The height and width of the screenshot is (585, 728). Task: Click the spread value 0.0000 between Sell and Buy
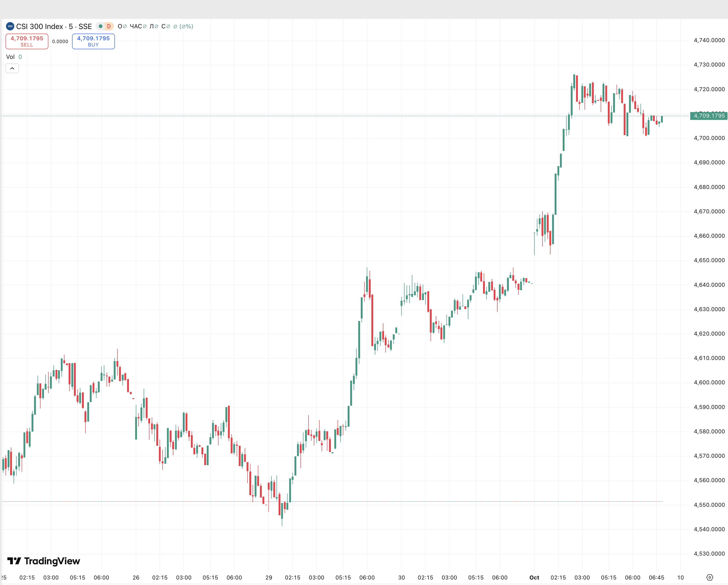click(60, 41)
